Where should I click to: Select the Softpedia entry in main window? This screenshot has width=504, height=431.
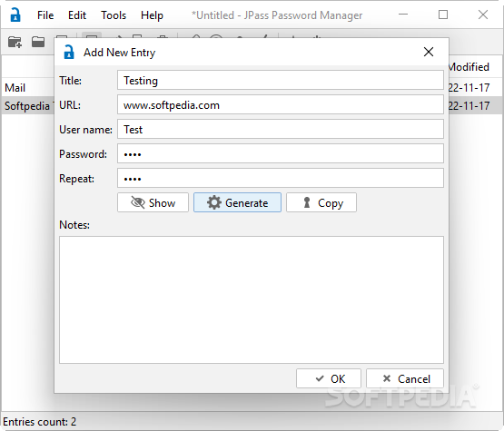click(27, 105)
